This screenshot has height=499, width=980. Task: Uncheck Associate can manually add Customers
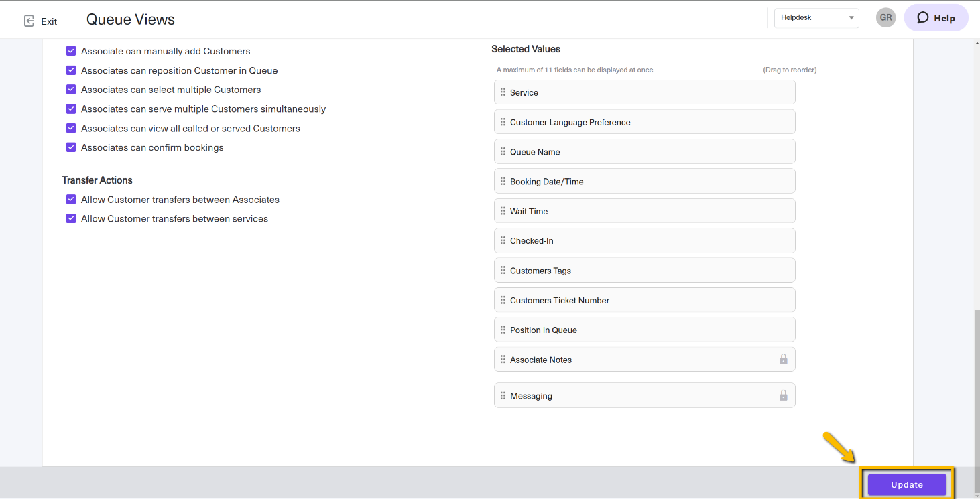point(71,51)
